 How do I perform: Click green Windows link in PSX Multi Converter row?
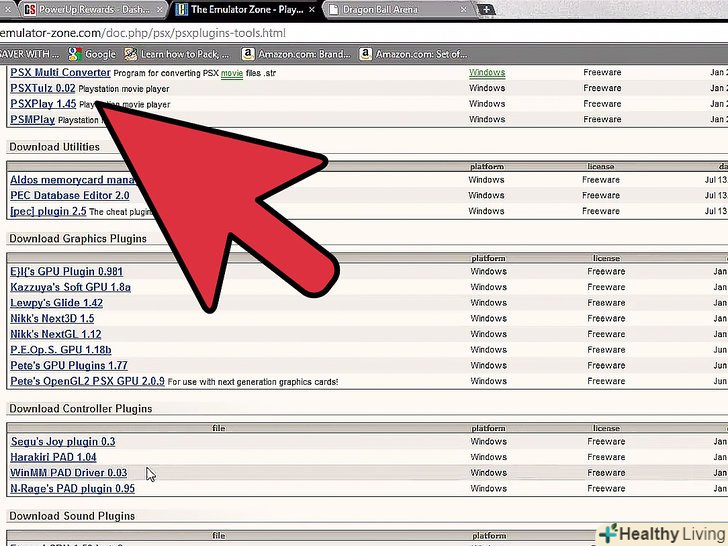[487, 73]
